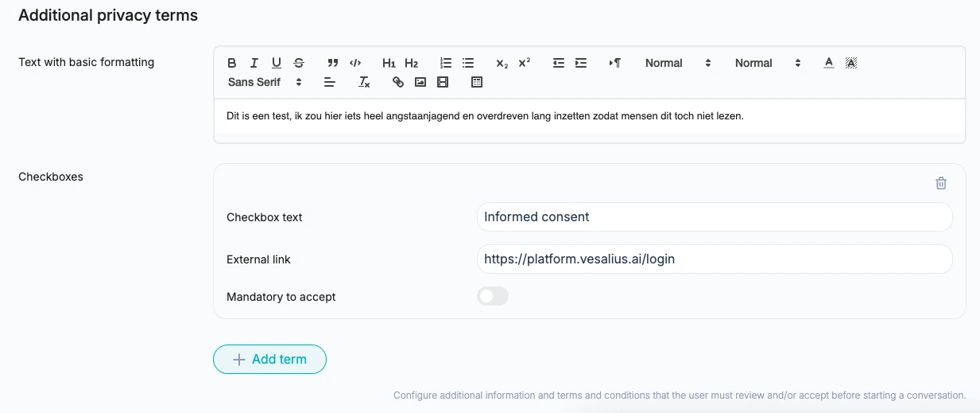Click the Add term button
The height and width of the screenshot is (413, 980).
pyautogui.click(x=269, y=360)
